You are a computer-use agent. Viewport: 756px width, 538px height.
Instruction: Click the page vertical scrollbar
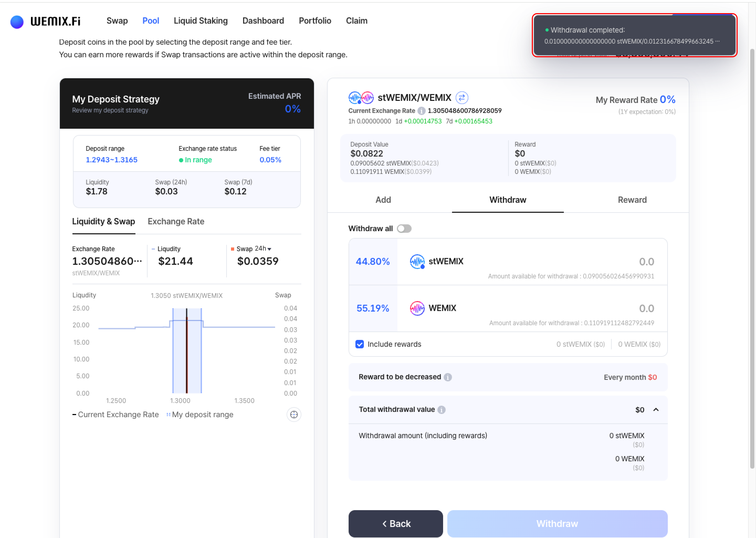coord(752,258)
